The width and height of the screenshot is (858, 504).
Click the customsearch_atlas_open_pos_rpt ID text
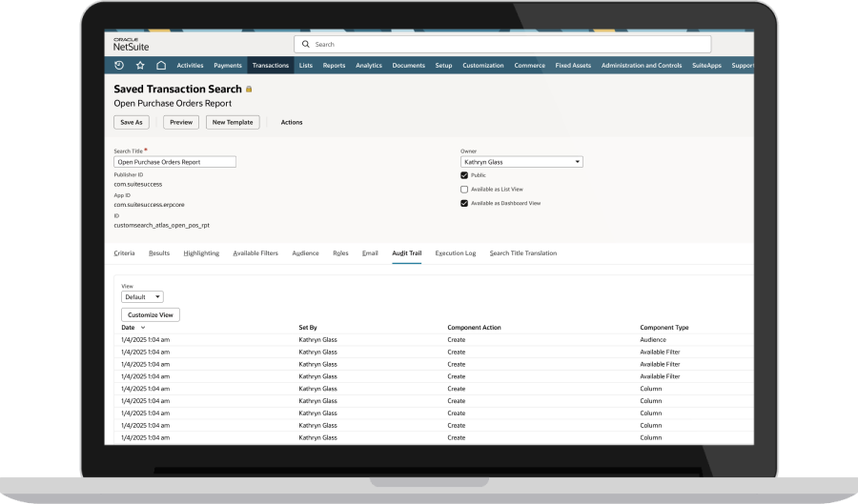pos(161,225)
